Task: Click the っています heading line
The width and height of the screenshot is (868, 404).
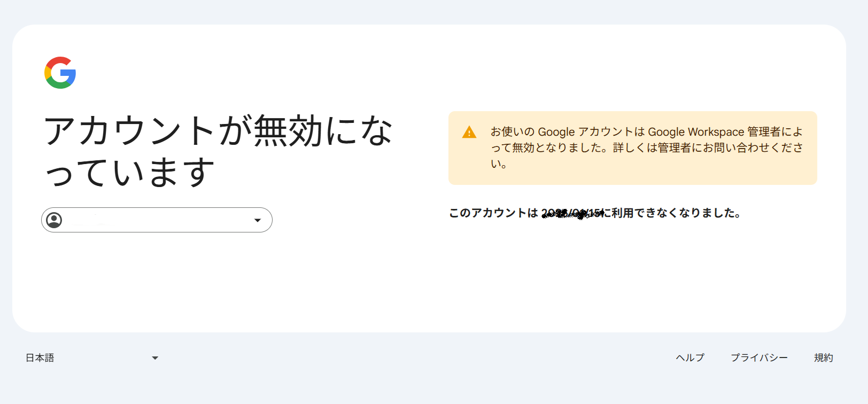Action: (129, 172)
